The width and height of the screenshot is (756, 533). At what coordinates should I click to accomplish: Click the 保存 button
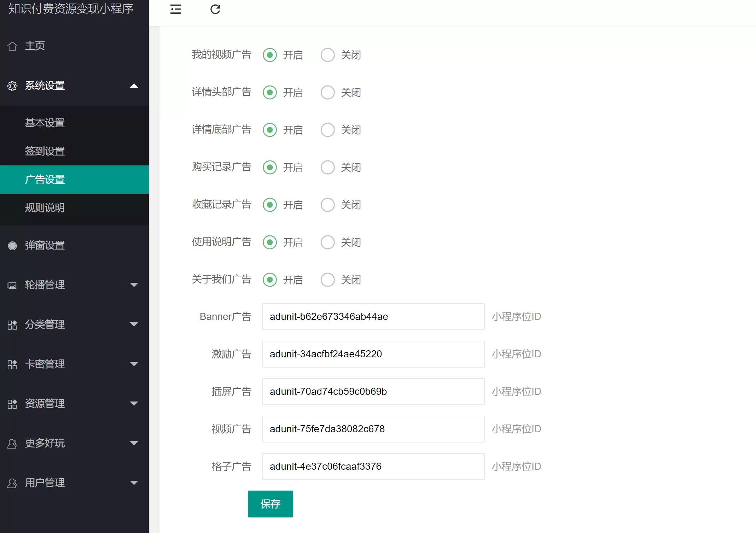[x=270, y=504]
